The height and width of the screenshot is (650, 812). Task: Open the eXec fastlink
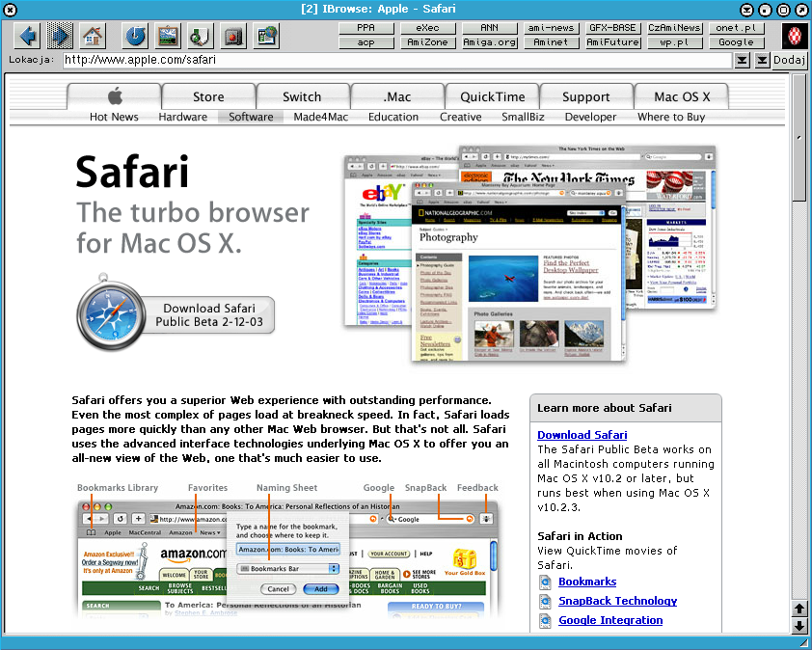(428, 28)
